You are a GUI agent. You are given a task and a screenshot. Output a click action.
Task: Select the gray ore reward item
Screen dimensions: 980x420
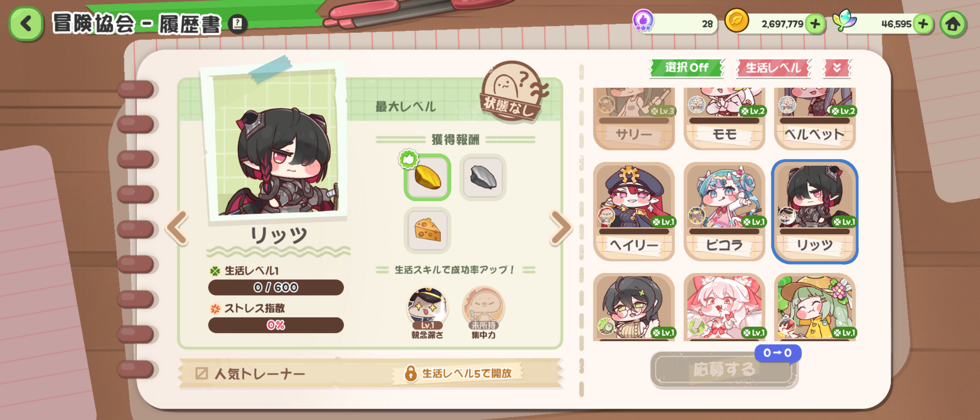483,177
